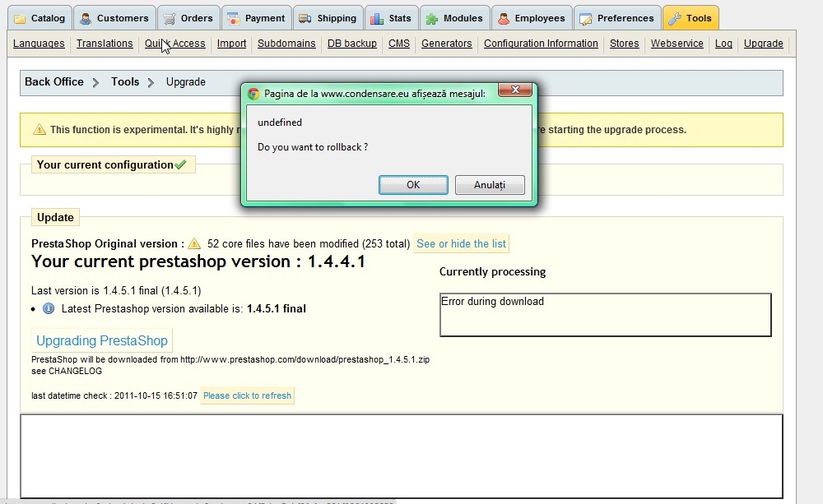The image size is (823, 504).
Task: Confirm rollback with OK button
Action: point(413,185)
